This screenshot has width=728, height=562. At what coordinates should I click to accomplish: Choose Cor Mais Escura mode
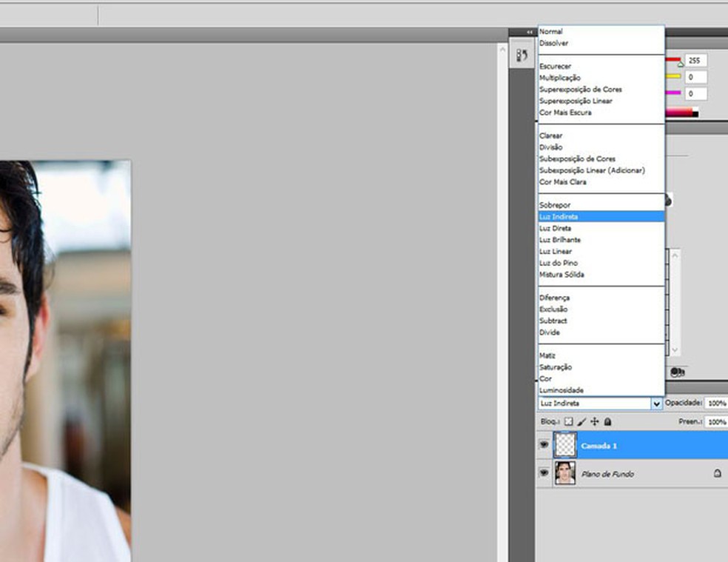[x=601, y=113]
